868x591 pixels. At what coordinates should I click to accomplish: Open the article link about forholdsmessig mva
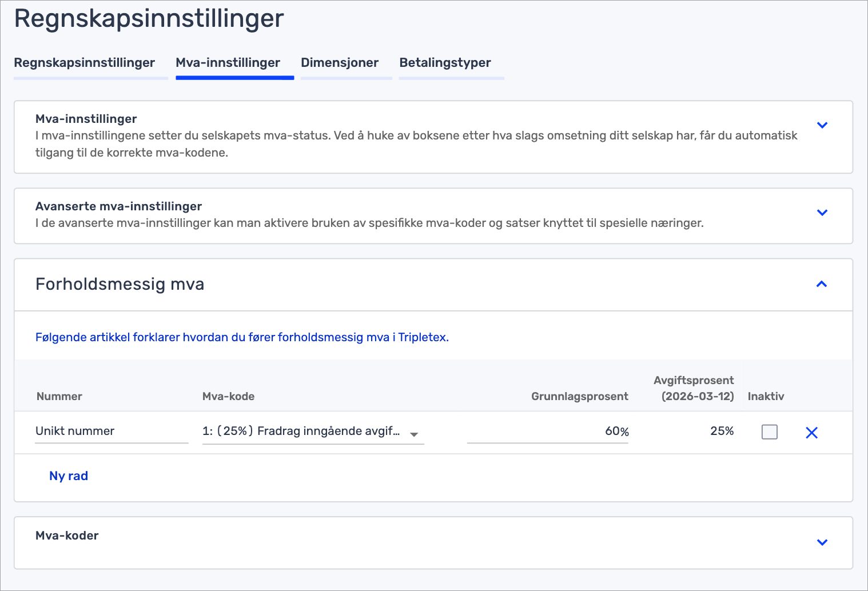tap(242, 337)
